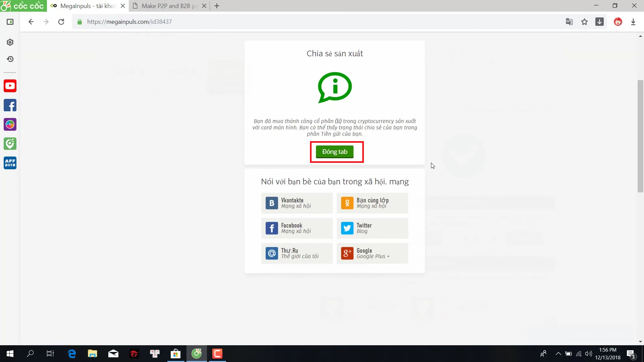Click the address bar URL
644x362 pixels.
[129, 22]
